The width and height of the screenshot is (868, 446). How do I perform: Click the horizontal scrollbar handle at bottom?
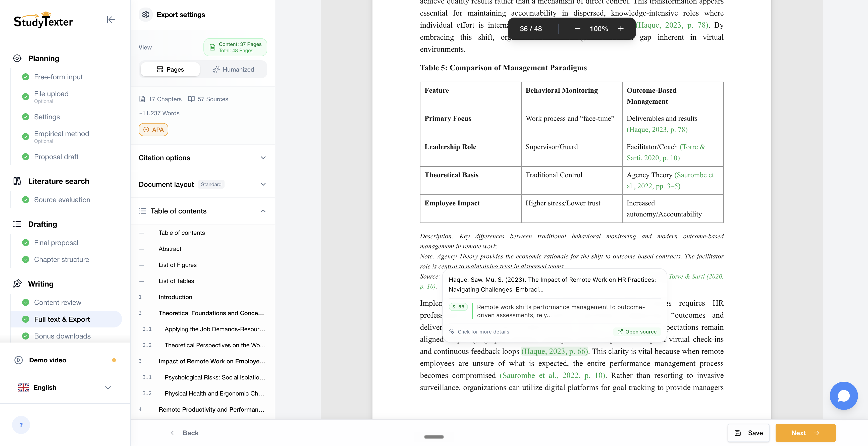coord(434,437)
